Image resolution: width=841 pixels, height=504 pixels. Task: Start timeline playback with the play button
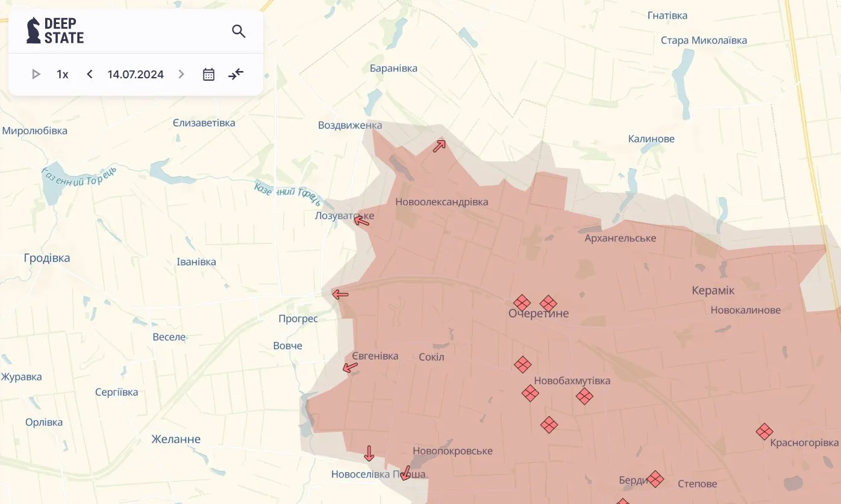coord(36,74)
